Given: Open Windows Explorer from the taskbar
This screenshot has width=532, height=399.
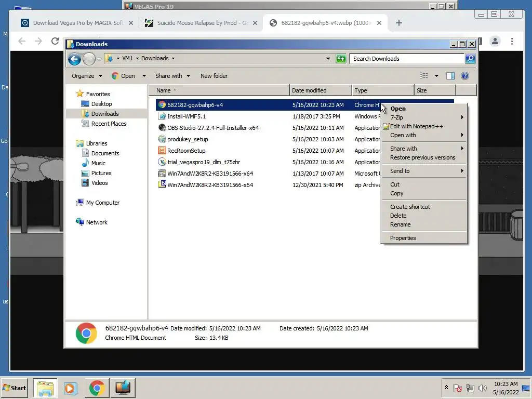Looking at the screenshot, I should point(45,388).
